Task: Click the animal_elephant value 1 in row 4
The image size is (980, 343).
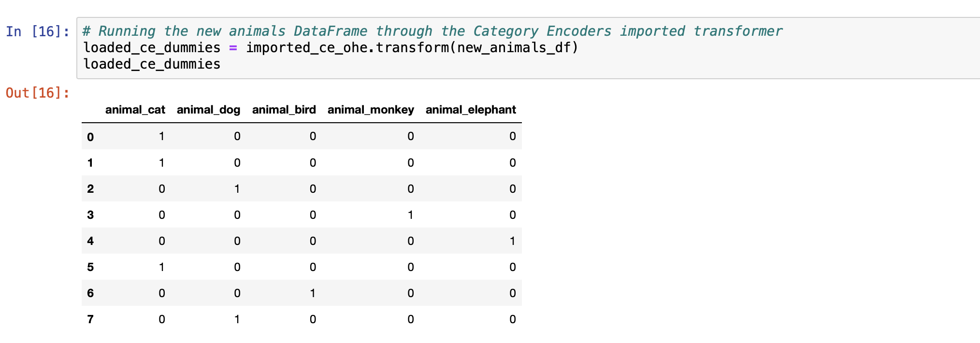Action: 513,241
